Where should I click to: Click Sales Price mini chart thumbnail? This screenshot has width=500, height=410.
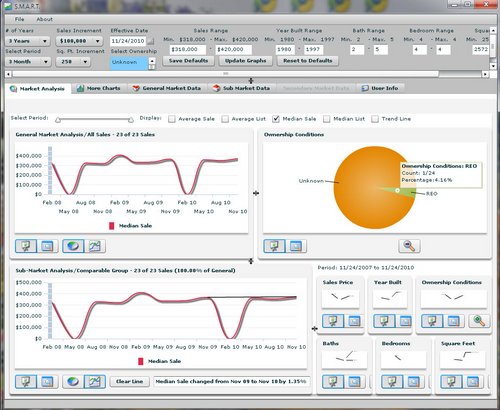[x=340, y=299]
